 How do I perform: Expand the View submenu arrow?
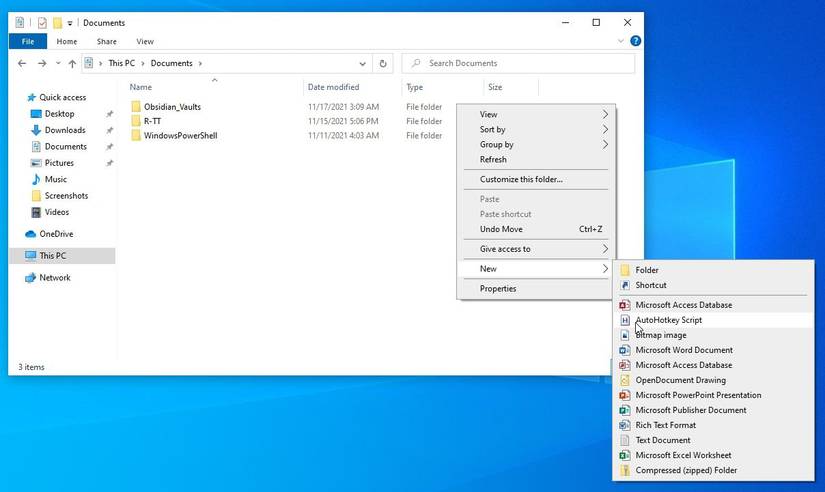[605, 114]
